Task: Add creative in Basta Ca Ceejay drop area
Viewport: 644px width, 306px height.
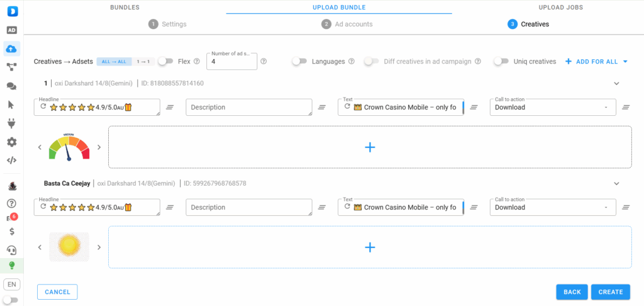Action: click(x=370, y=247)
